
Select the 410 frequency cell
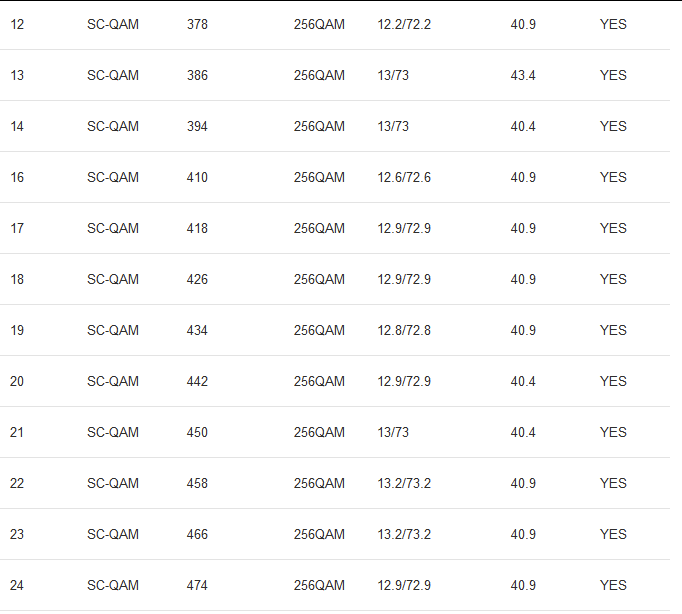coord(197,177)
